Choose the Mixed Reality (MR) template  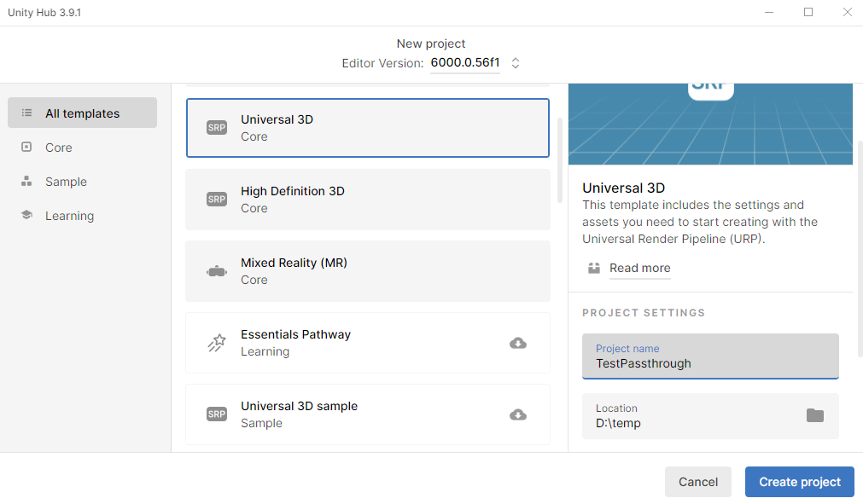(368, 271)
